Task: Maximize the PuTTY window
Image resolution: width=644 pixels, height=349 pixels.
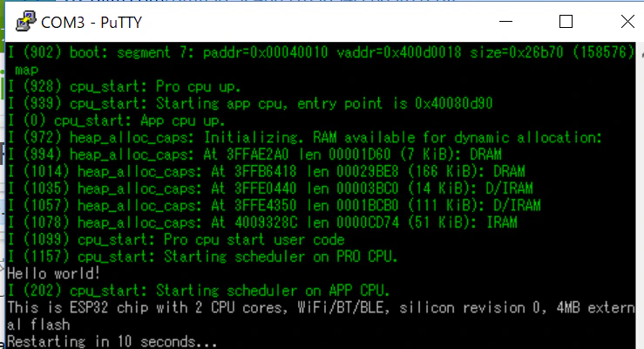Action: pyautogui.click(x=566, y=21)
